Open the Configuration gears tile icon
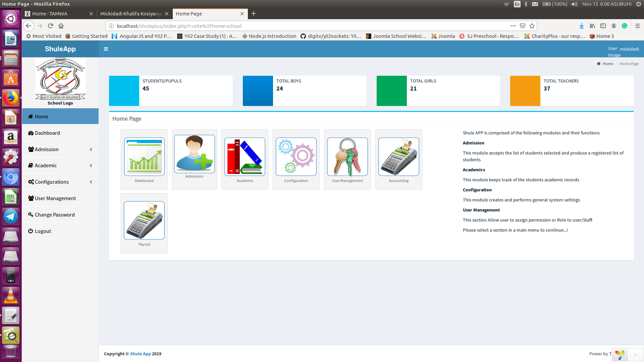644x362 pixels. 296,157
